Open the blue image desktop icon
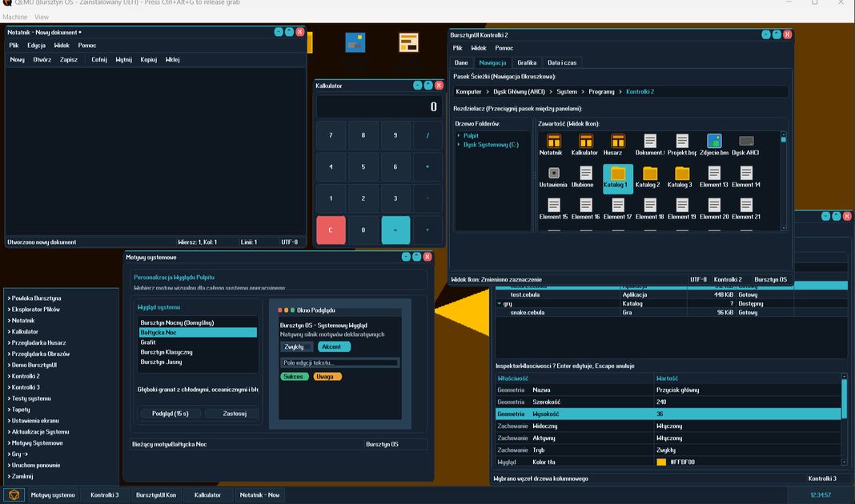 (x=355, y=42)
